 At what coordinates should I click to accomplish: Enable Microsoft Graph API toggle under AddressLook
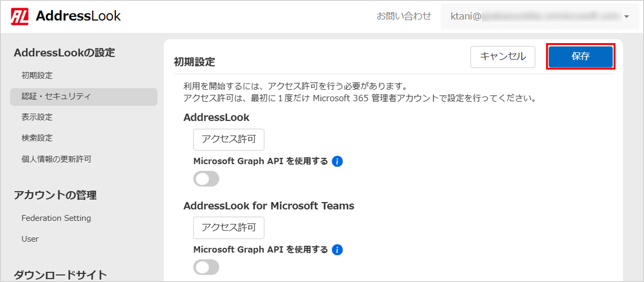206,179
